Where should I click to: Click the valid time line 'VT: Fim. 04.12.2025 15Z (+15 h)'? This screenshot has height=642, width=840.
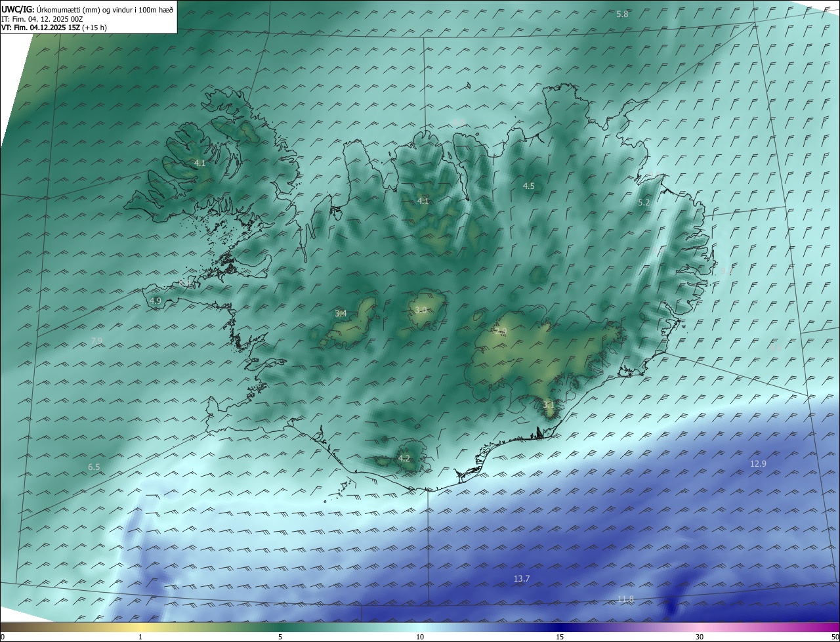click(54, 28)
